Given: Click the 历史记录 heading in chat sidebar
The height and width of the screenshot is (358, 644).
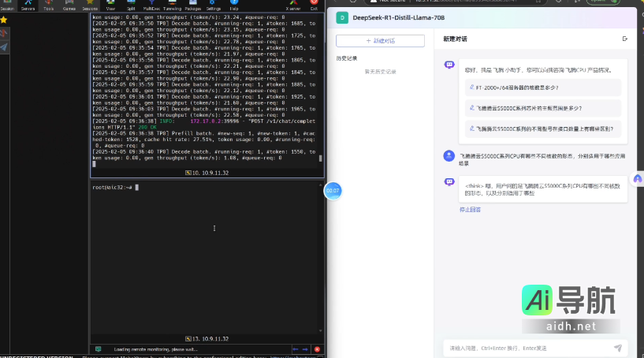Looking at the screenshot, I should pos(347,58).
